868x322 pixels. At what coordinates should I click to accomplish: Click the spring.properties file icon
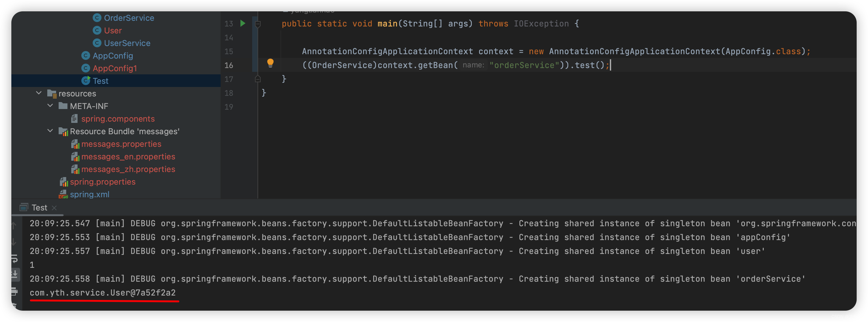(64, 182)
